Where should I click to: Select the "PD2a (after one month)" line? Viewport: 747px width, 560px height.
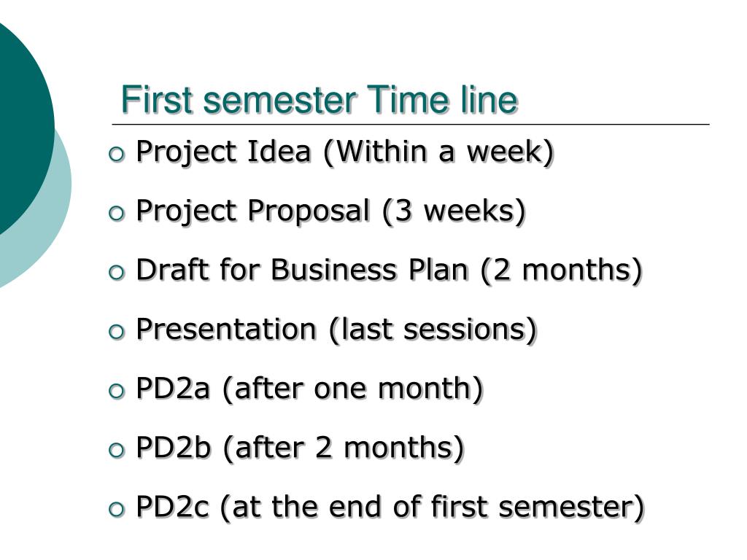(309, 389)
